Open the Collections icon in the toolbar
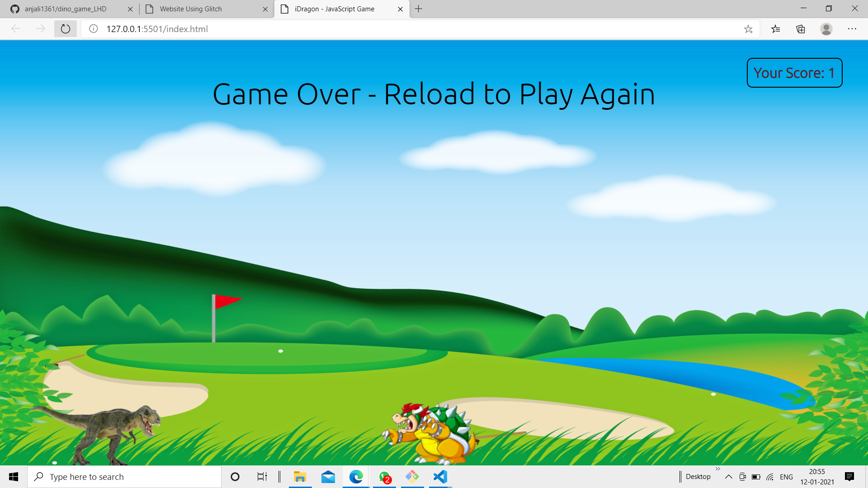The image size is (868, 488). click(801, 29)
